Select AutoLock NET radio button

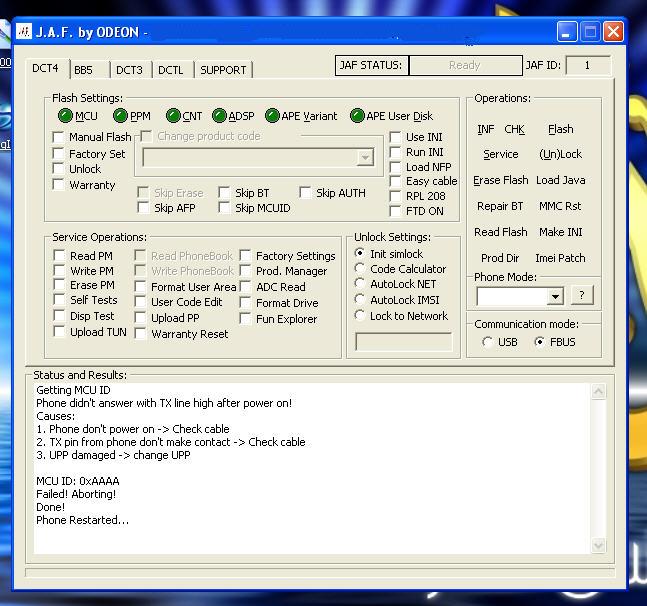pyautogui.click(x=360, y=283)
